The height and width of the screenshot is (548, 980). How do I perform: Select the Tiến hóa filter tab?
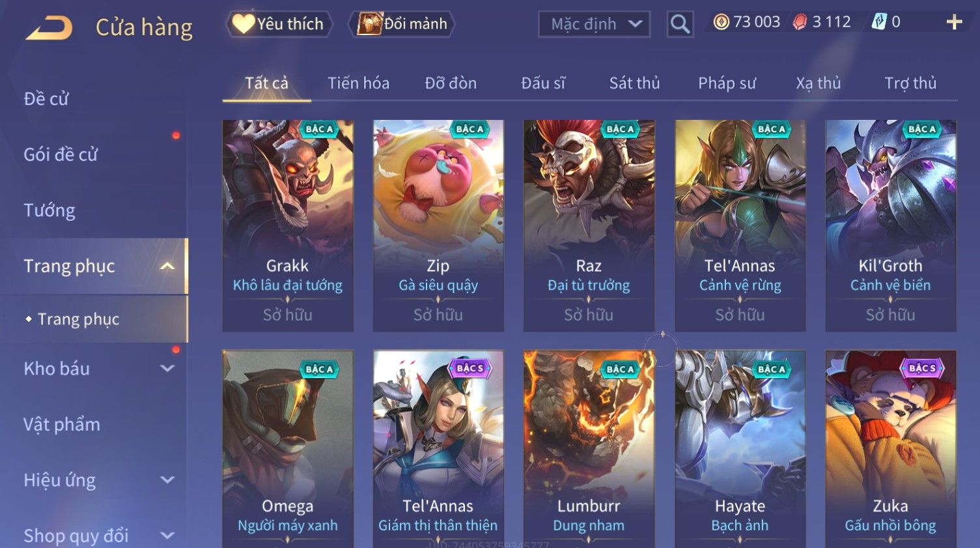click(358, 83)
